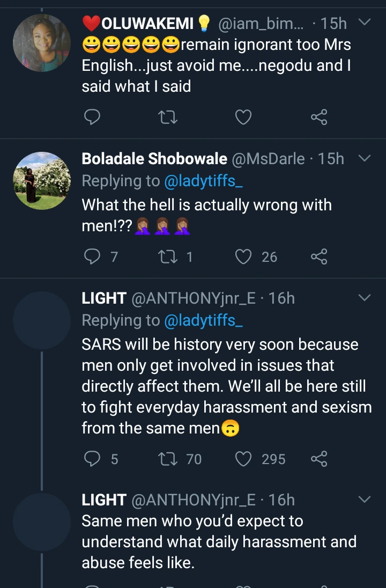Retweet Boladale Shobowale's tweet
The height and width of the screenshot is (588, 386).
(168, 257)
